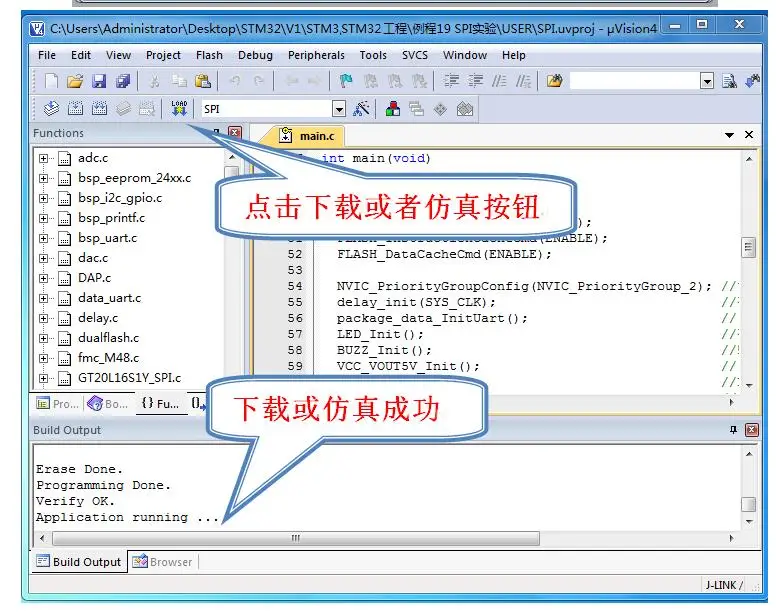This screenshot has height=612, width=776.
Task: Close the Functions panel
Action: (235, 133)
